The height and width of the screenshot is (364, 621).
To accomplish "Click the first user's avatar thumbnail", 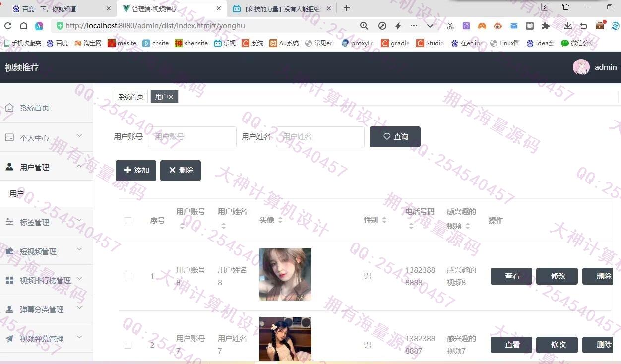I will pyautogui.click(x=285, y=274).
